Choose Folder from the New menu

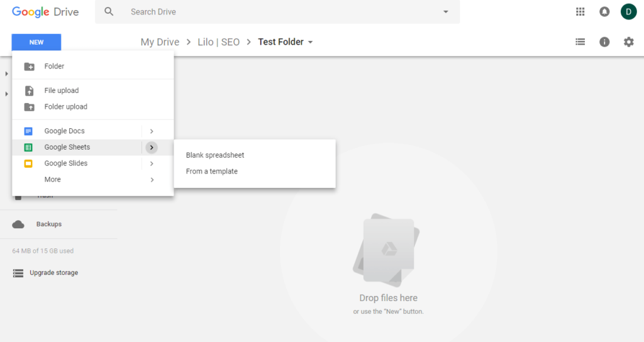pyautogui.click(x=93, y=66)
